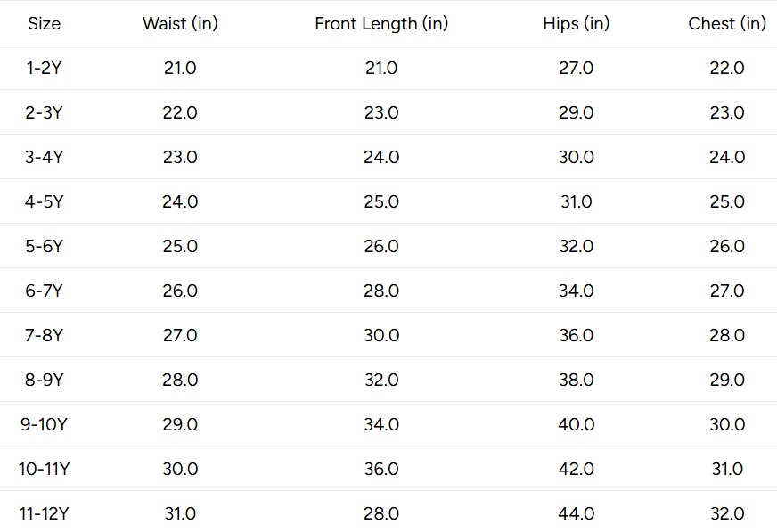
Task: Select the 9-10Y size label
Action: click(44, 424)
